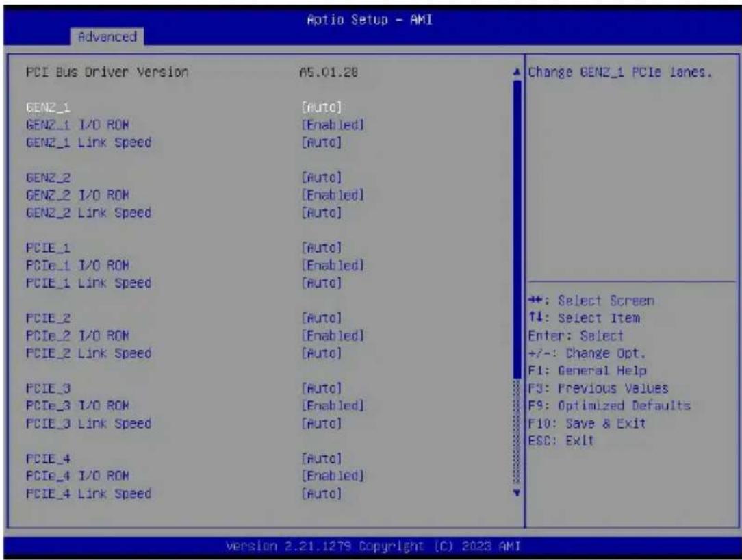The height and width of the screenshot is (560, 742).
Task: Click the Select Screen key hint
Action: pyautogui.click(x=591, y=301)
